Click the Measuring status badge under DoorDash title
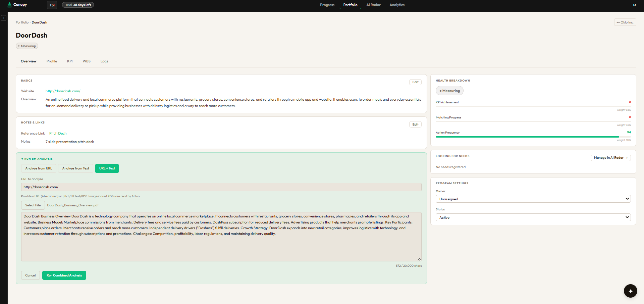Image resolution: width=644 pixels, height=304 pixels. point(27,46)
